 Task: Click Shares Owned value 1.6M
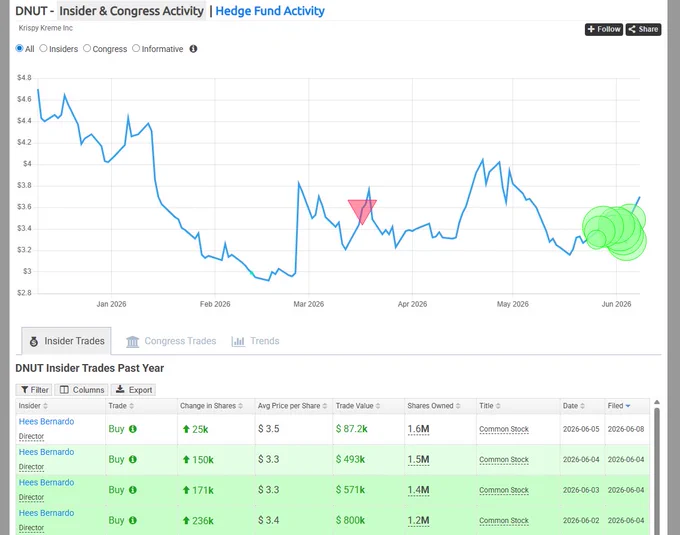click(418, 429)
